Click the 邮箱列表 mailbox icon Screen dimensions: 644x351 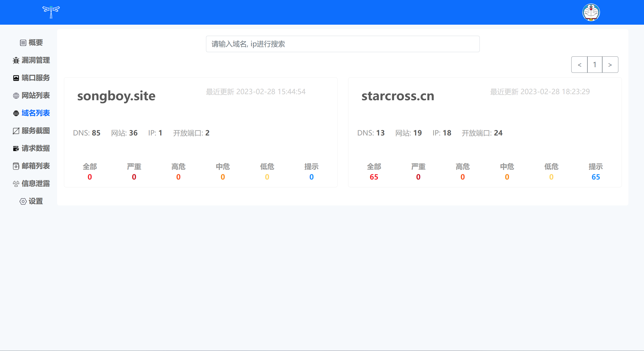point(16,166)
